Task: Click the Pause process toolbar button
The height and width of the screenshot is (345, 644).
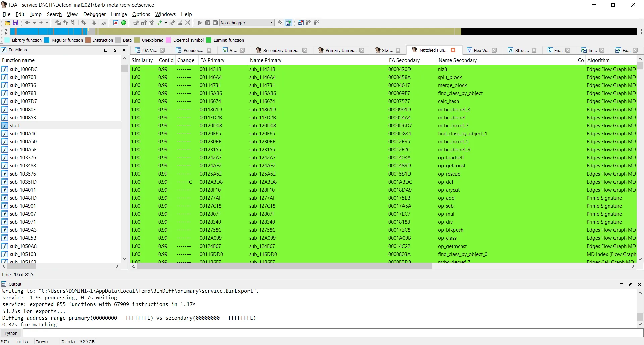Action: (208, 23)
